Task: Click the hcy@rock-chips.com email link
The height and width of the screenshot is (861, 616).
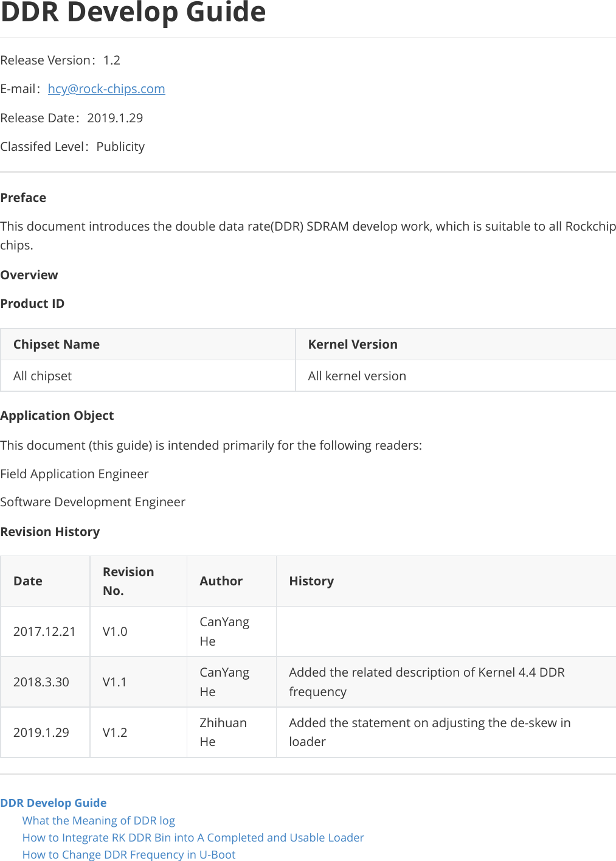Action: pos(106,89)
